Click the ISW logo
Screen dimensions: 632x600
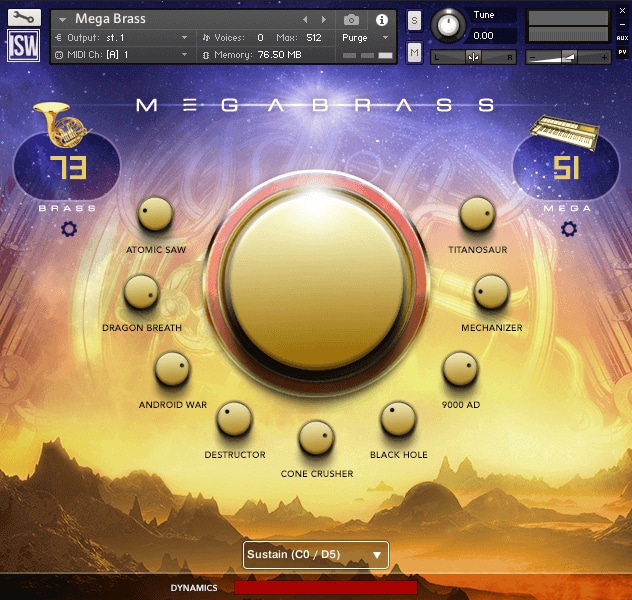pyautogui.click(x=22, y=46)
